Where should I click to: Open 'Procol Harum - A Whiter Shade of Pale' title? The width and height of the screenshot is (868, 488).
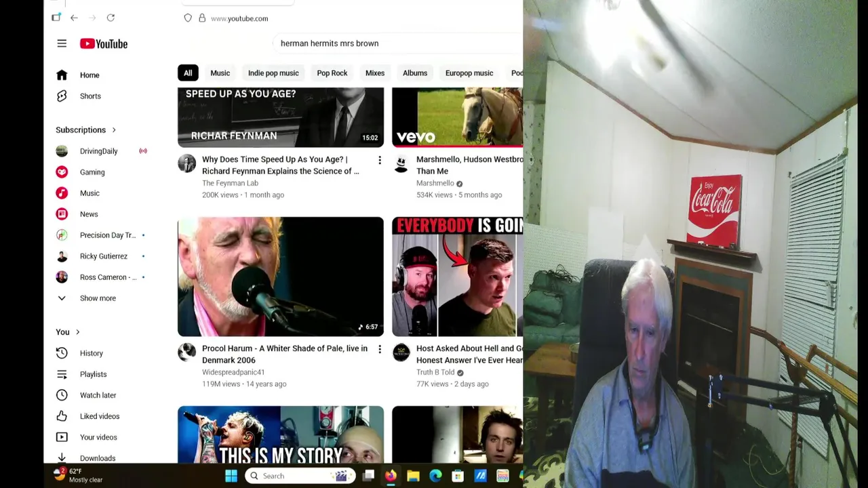[285, 354]
